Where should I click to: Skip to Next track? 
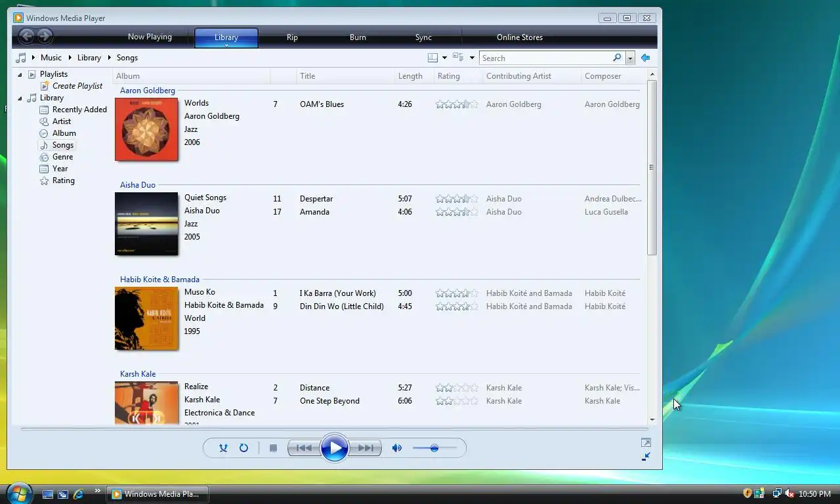click(366, 448)
